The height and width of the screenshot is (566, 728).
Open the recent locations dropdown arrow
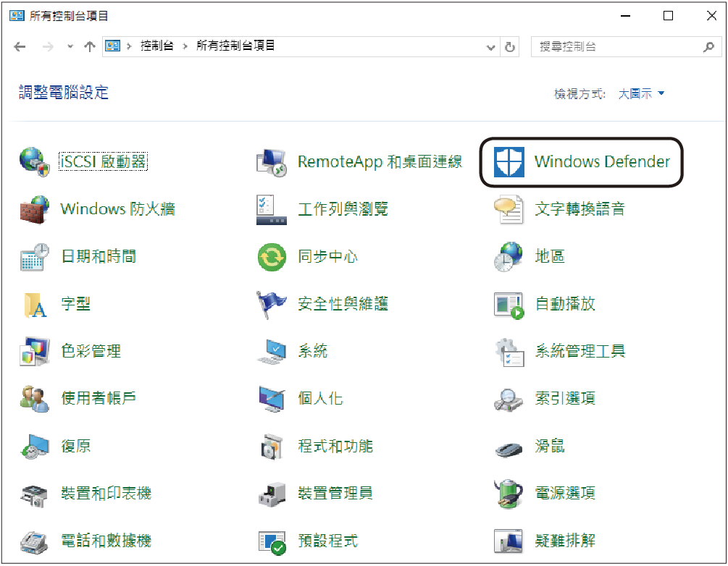point(70,46)
